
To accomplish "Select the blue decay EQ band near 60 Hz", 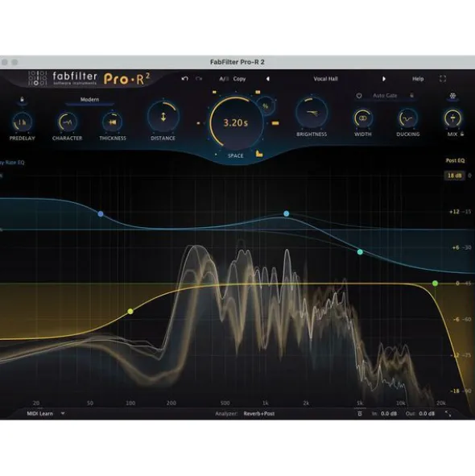I will tap(101, 214).
